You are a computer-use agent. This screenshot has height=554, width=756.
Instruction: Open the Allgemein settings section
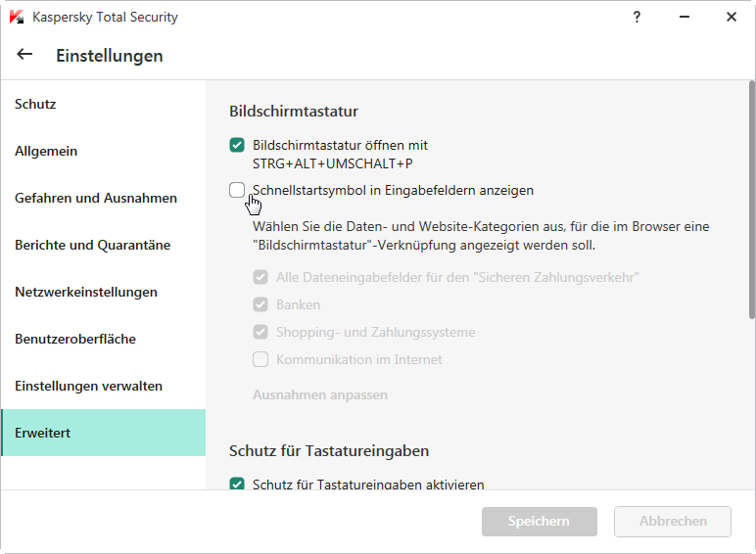point(103,152)
